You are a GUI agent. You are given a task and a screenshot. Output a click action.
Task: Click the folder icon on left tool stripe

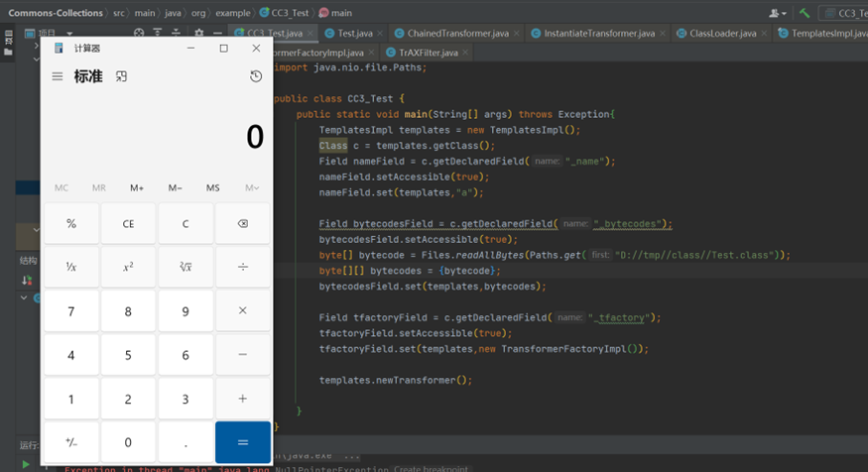point(8,52)
